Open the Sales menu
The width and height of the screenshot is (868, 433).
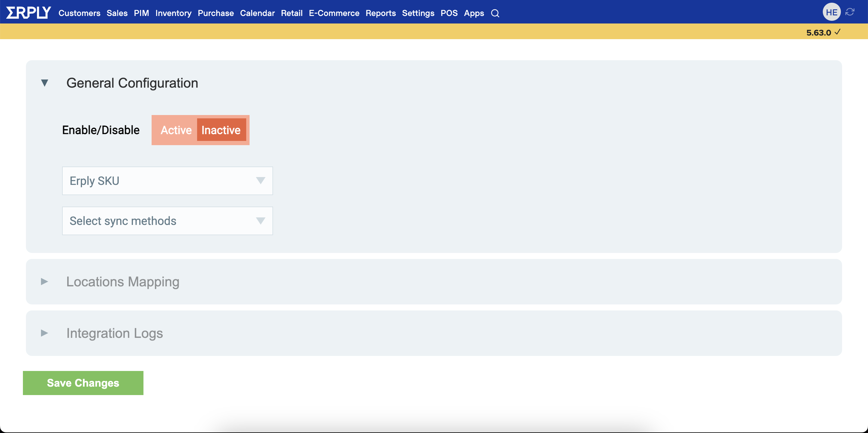coord(117,13)
